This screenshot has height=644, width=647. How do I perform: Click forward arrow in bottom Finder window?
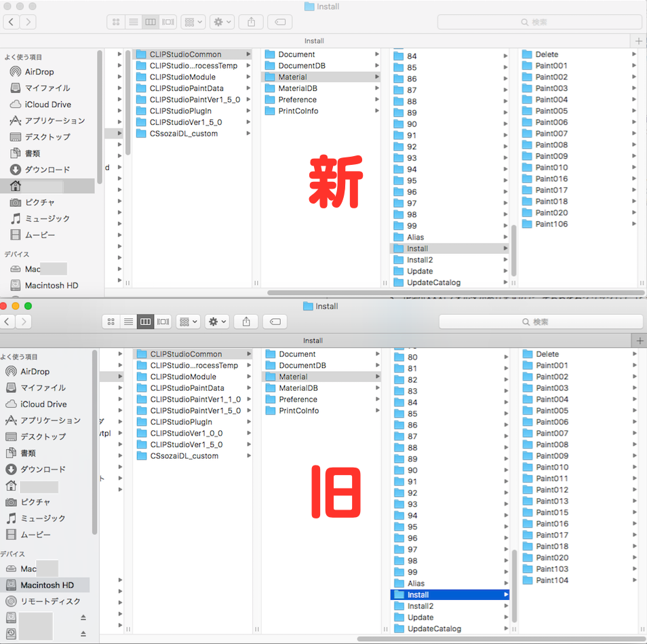tap(24, 322)
